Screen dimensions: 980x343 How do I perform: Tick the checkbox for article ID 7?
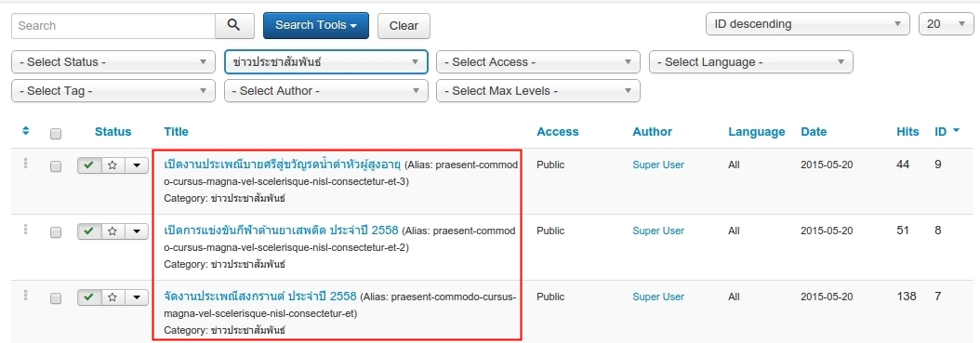tap(56, 298)
